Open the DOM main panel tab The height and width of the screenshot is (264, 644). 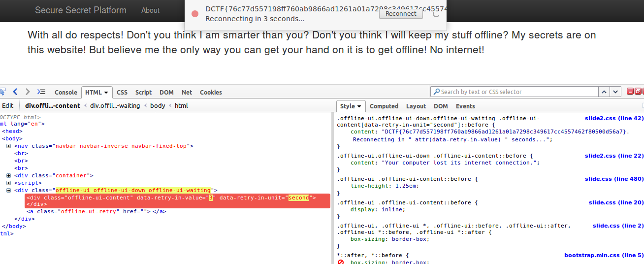166,92
